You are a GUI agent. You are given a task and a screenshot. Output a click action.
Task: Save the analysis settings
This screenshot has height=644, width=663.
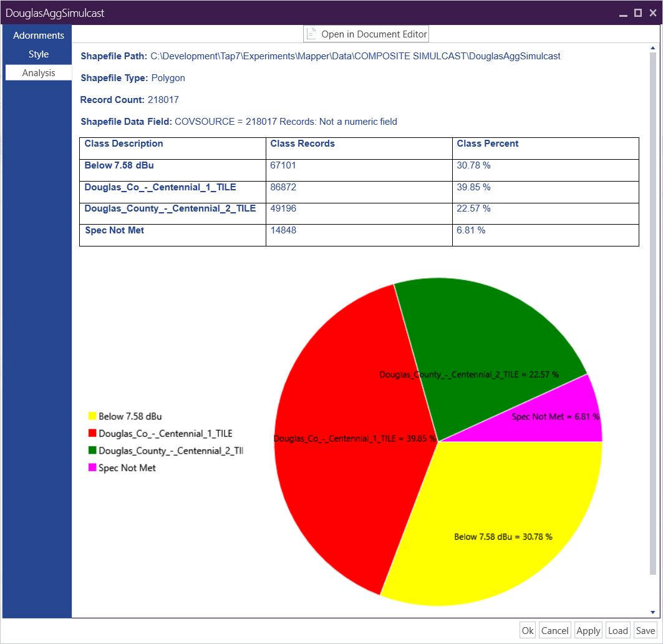coord(646,630)
